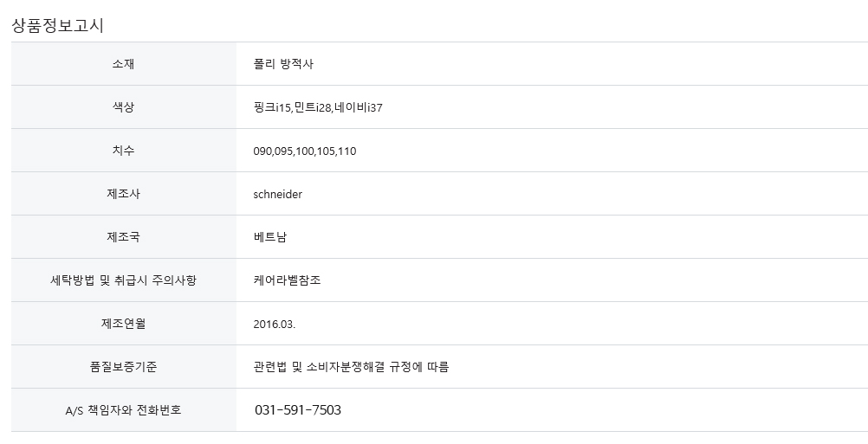Select the 소재 label cell

coord(124,63)
